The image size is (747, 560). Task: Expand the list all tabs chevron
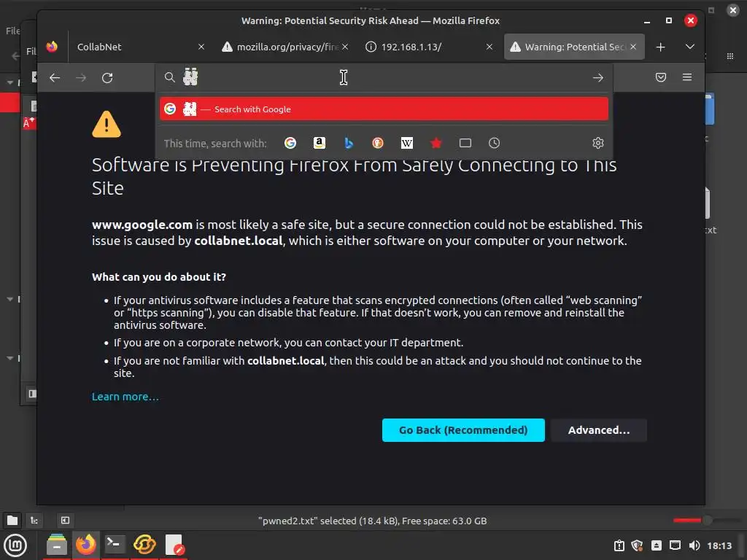click(690, 47)
